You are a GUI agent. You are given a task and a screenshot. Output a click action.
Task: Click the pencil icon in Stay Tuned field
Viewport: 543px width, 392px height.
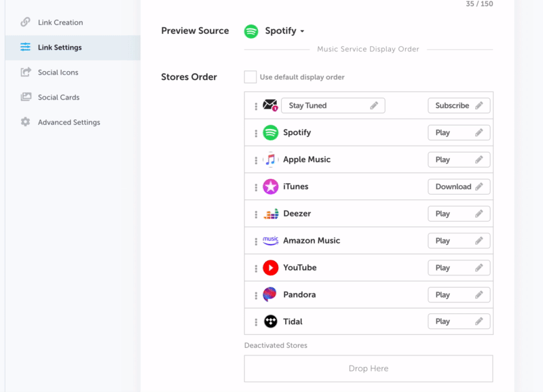(374, 106)
